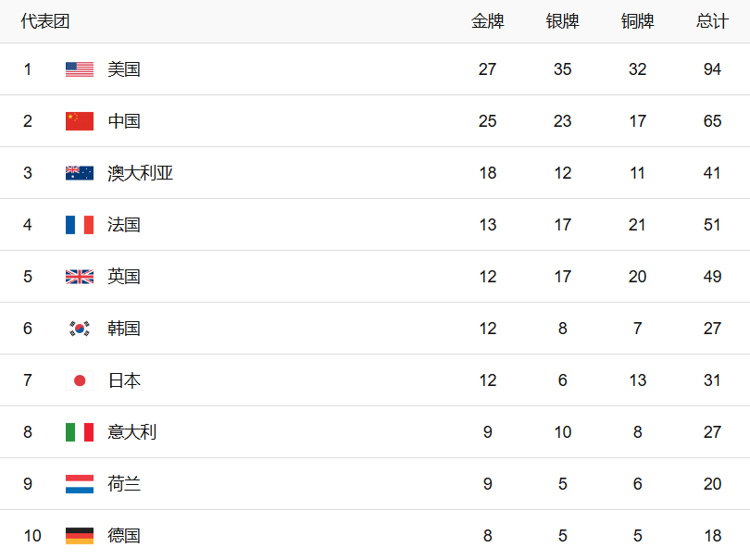The width and height of the screenshot is (750, 560).
Task: Click the Italy flag icon
Action: (80, 432)
